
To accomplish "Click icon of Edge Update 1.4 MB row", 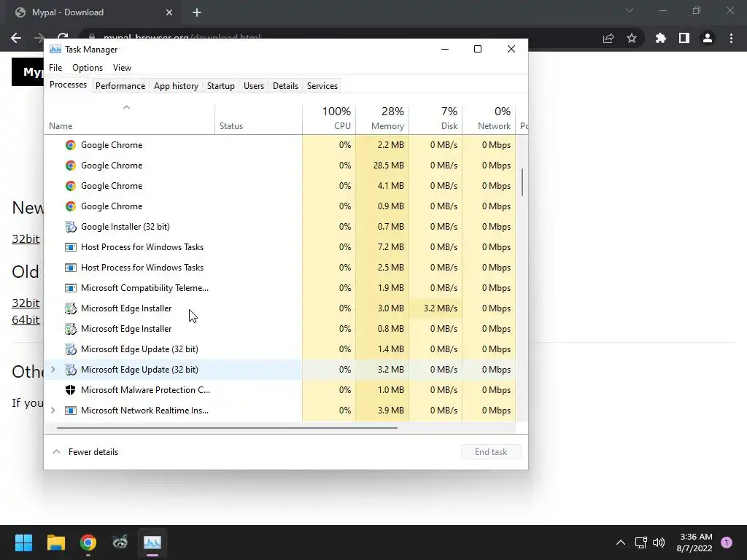I will (71, 349).
